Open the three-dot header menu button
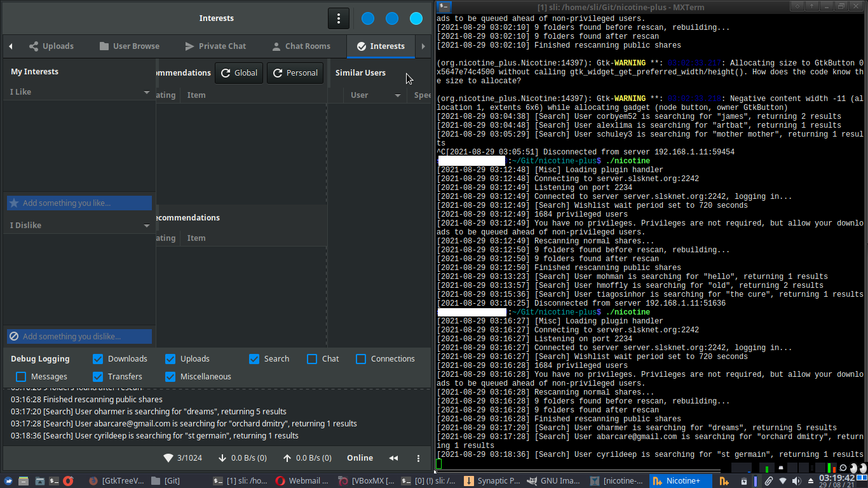This screenshot has width=868, height=488. tap(339, 18)
